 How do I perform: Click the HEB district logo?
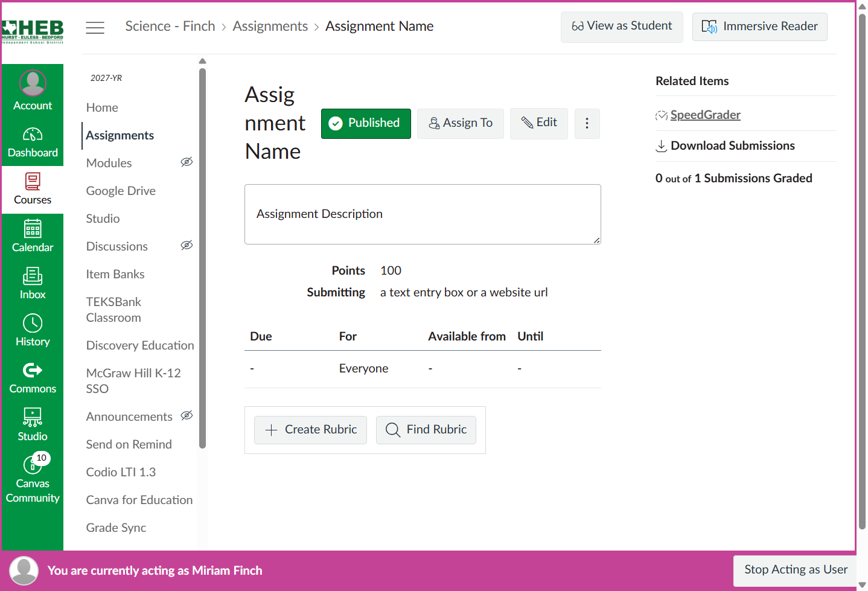click(x=33, y=31)
